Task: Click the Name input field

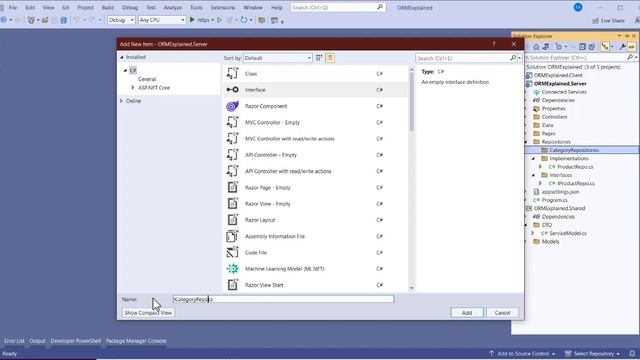Action: pos(283,299)
